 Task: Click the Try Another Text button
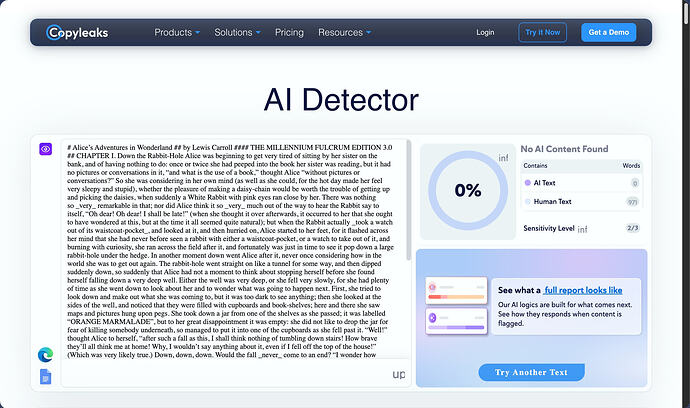[x=531, y=372]
